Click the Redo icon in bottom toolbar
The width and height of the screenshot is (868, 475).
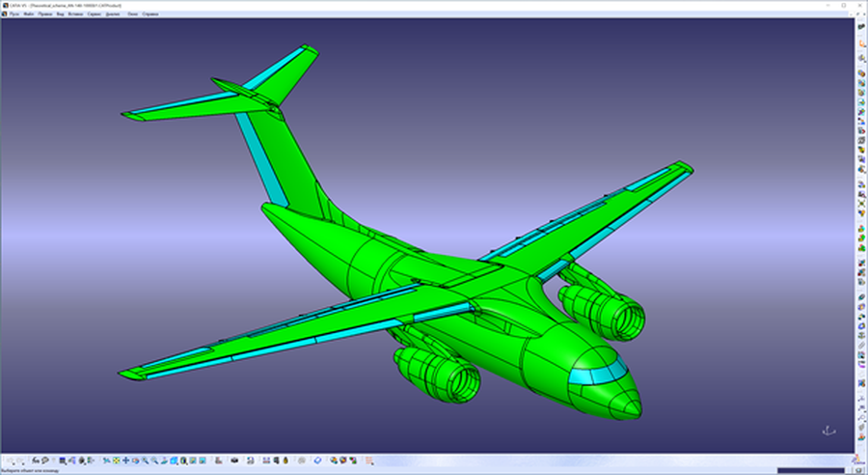(x=21, y=460)
